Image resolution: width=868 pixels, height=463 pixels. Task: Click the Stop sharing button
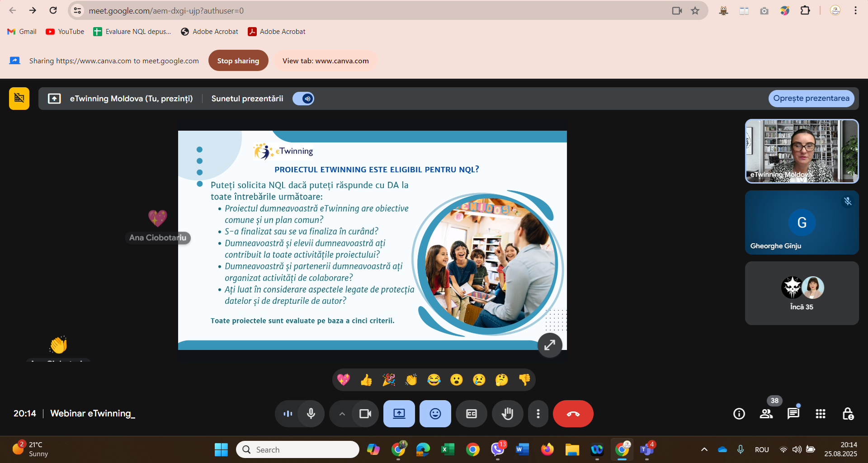coord(238,61)
